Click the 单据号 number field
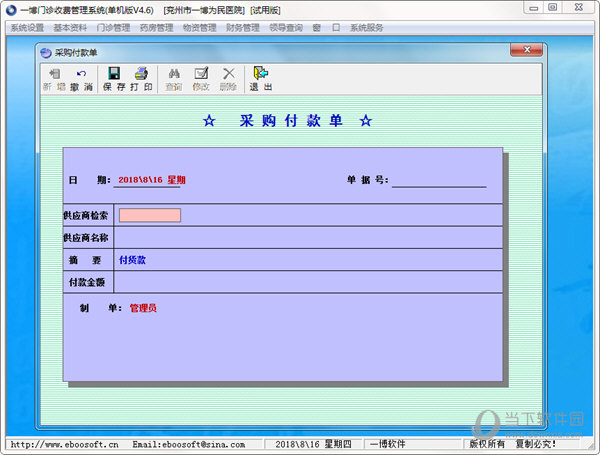Image resolution: width=600 pixels, height=455 pixels. click(x=438, y=180)
